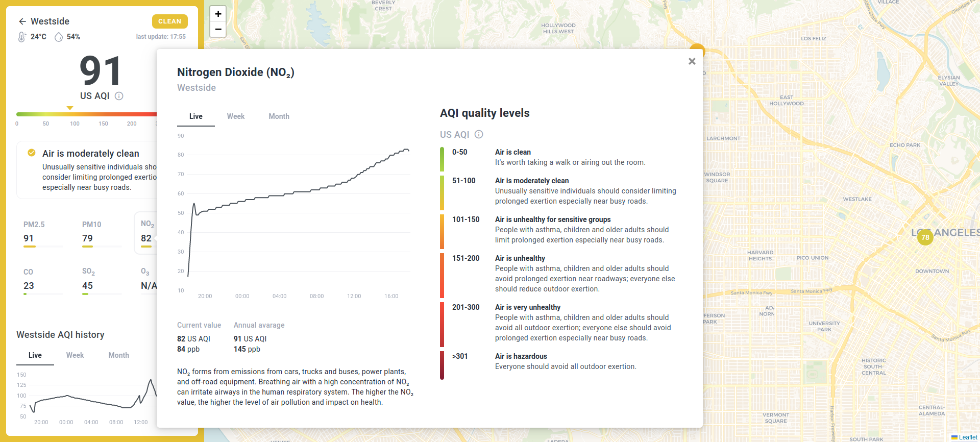Click the thermometer temperature icon
The height and width of the screenshot is (442, 980).
(22, 37)
